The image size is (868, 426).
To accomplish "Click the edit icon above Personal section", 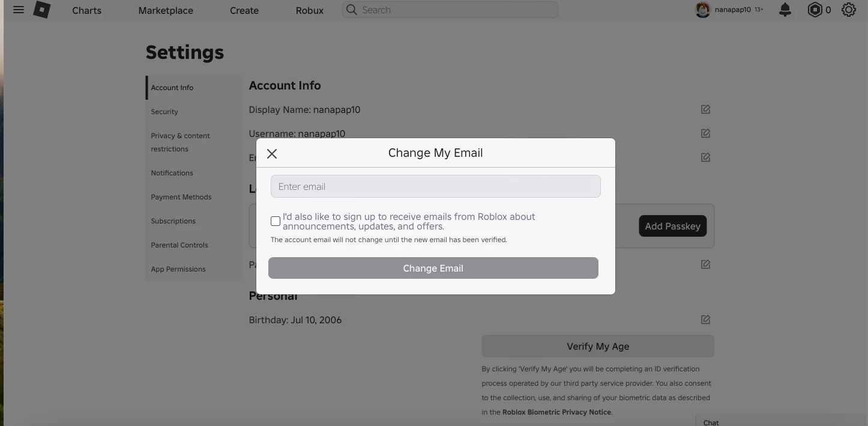I will (705, 264).
